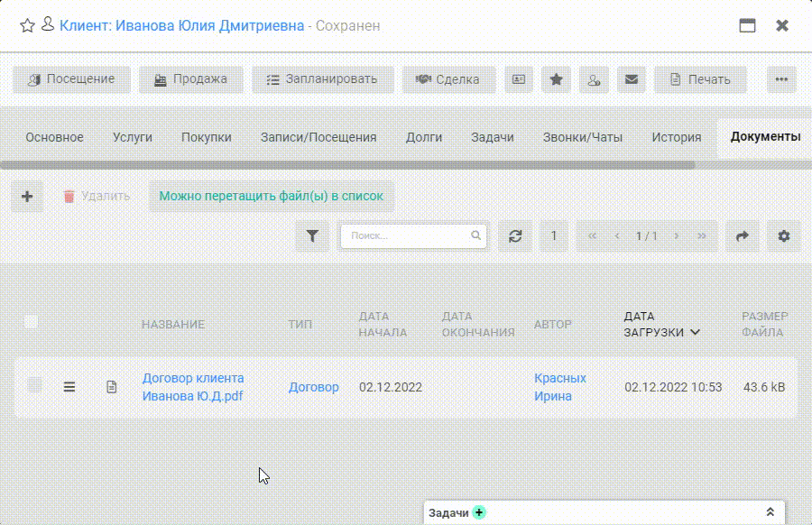The height and width of the screenshot is (525, 812).
Task: Click the Договор type link
Action: 314,387
